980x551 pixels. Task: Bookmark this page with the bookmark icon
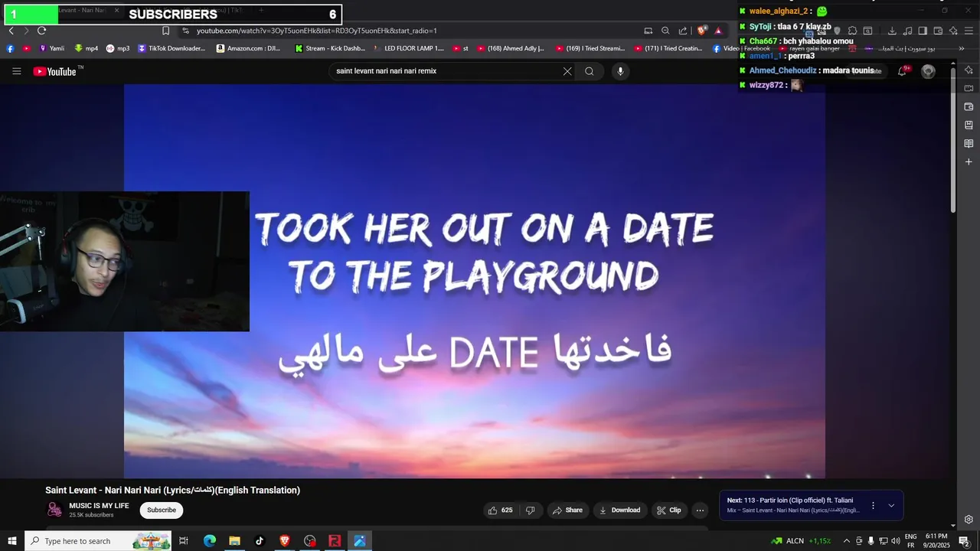(165, 31)
